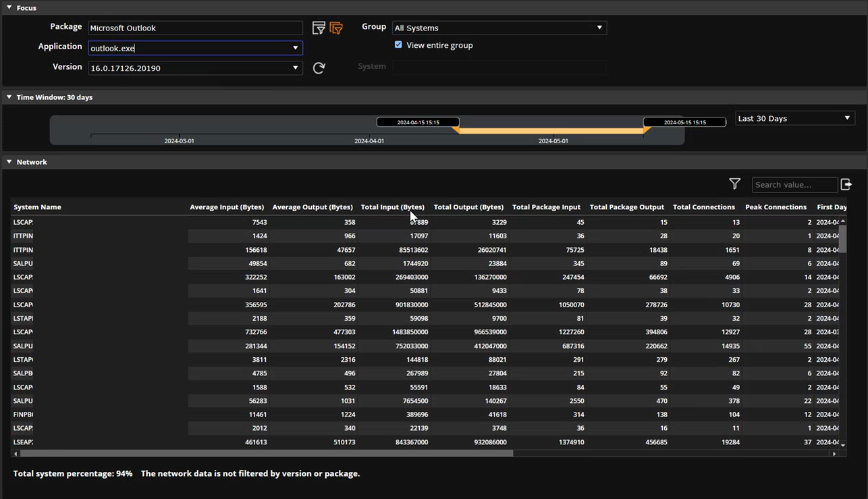868x499 pixels.
Task: Click 2024-04-01 label on timeline
Action: tap(369, 141)
